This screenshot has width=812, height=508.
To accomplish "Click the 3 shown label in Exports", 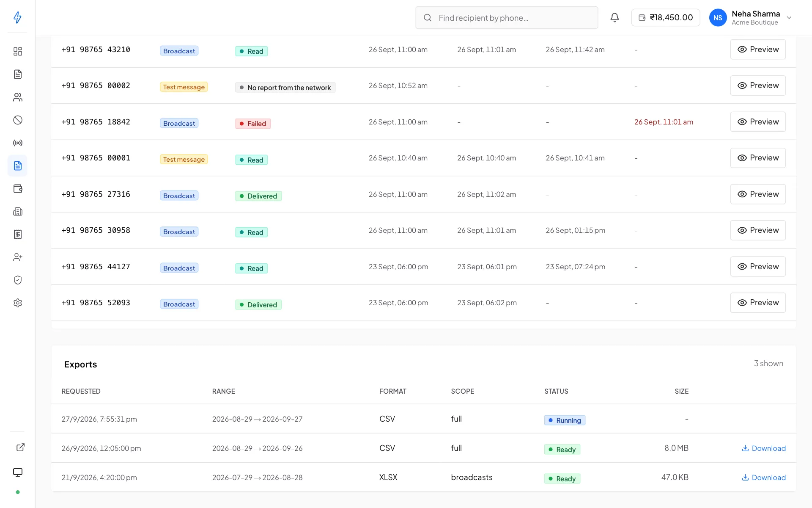I will tap(768, 364).
